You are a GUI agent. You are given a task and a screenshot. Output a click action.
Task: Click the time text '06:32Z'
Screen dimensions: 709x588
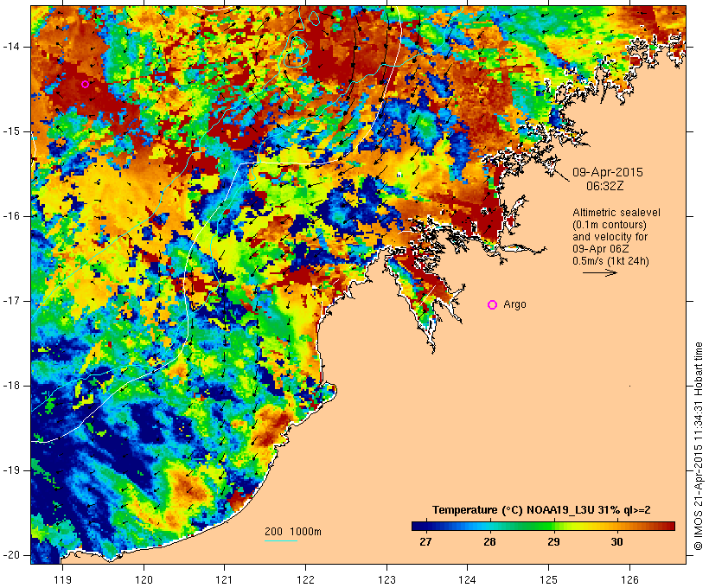point(605,186)
